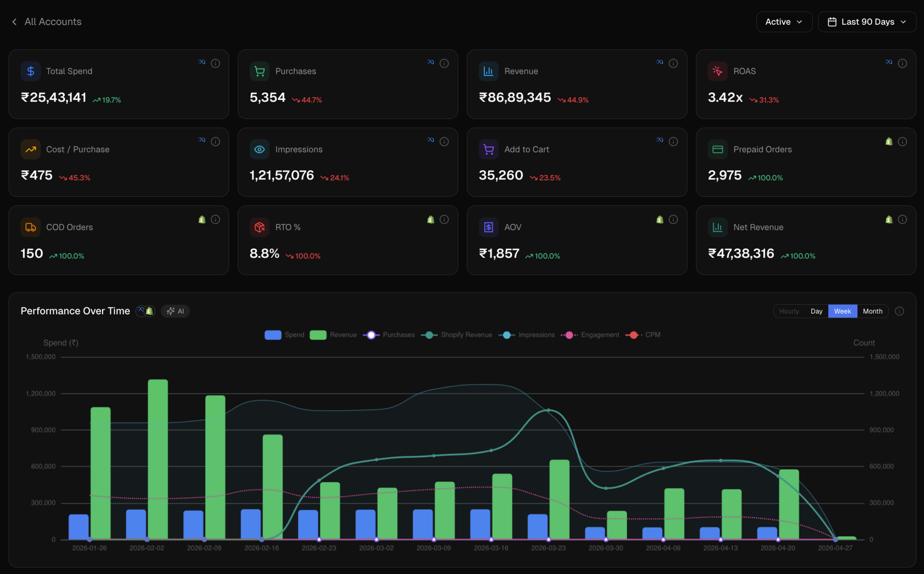The image size is (924, 574).
Task: Click the Meta icon on Total Spend card
Action: click(x=202, y=63)
